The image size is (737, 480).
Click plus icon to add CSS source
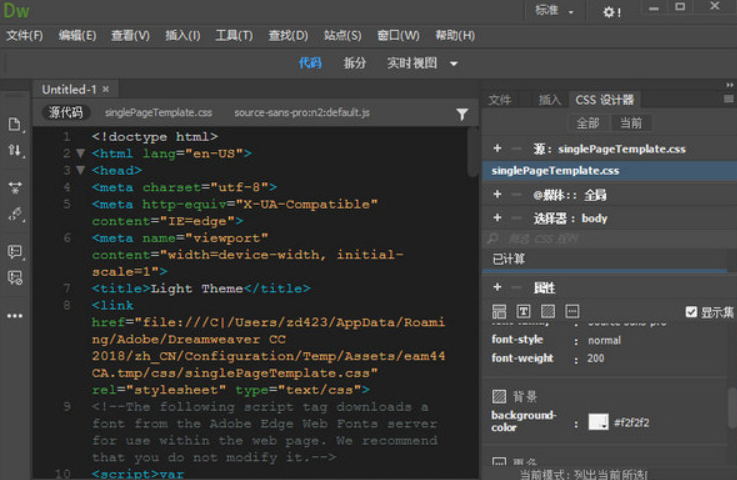click(497, 149)
